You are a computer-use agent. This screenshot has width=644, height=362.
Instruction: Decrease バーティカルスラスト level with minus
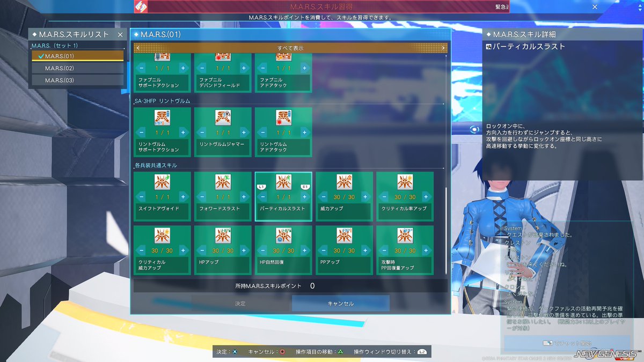(263, 197)
